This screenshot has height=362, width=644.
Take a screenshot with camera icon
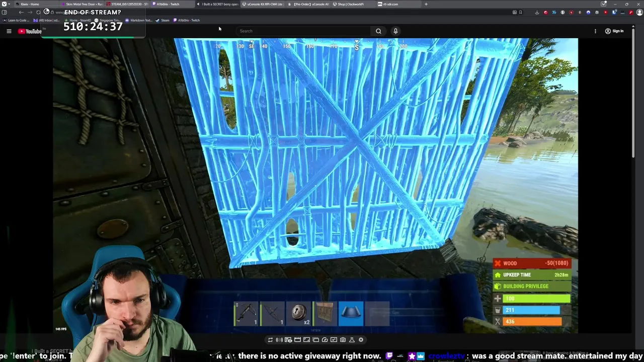[x=343, y=340]
